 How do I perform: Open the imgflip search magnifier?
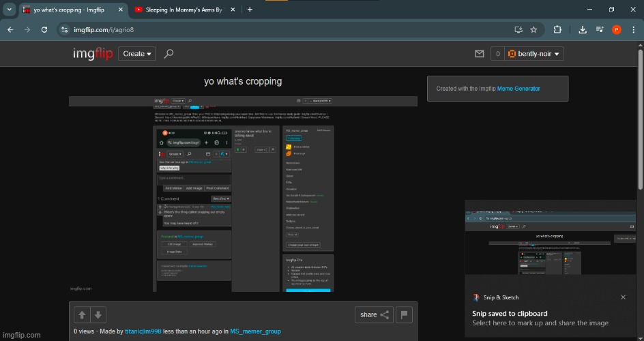(169, 54)
